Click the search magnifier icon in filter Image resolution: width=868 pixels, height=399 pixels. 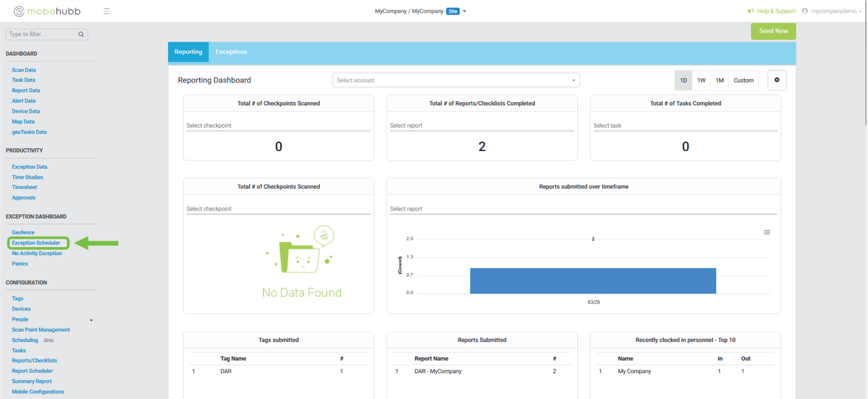(81, 34)
